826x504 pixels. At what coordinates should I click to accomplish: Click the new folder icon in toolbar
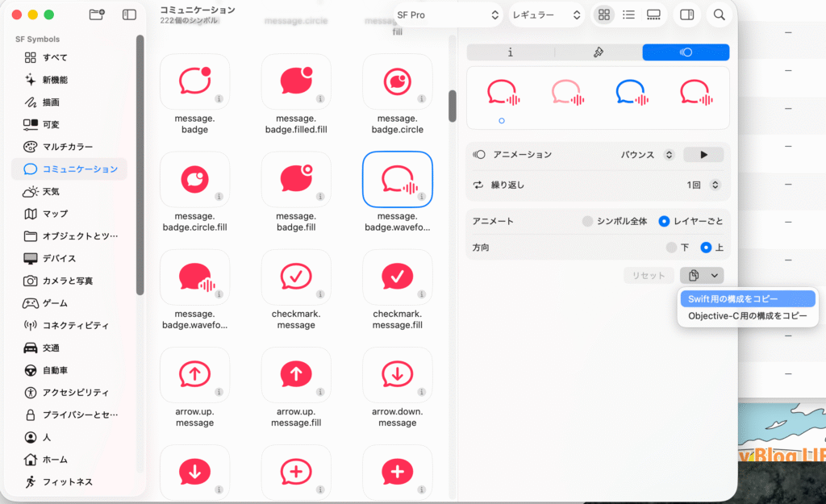click(x=97, y=15)
